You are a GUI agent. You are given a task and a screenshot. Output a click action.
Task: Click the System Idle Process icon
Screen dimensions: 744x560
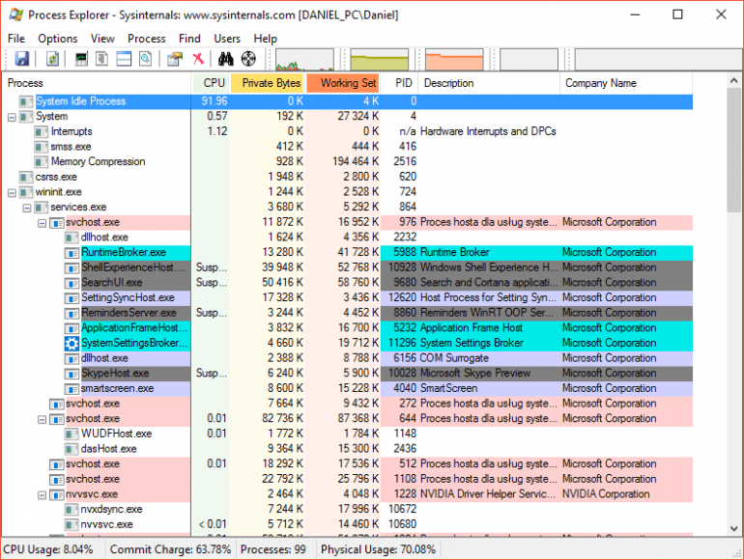26,101
